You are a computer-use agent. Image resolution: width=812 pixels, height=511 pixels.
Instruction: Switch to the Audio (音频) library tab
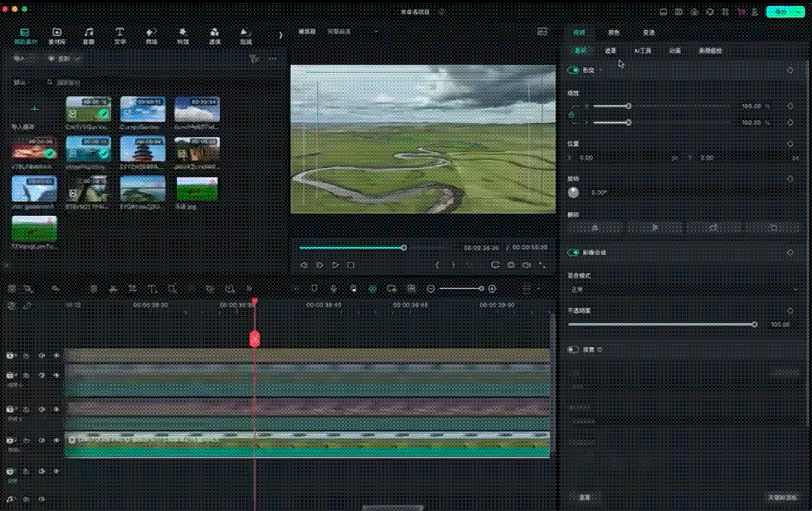tap(89, 36)
